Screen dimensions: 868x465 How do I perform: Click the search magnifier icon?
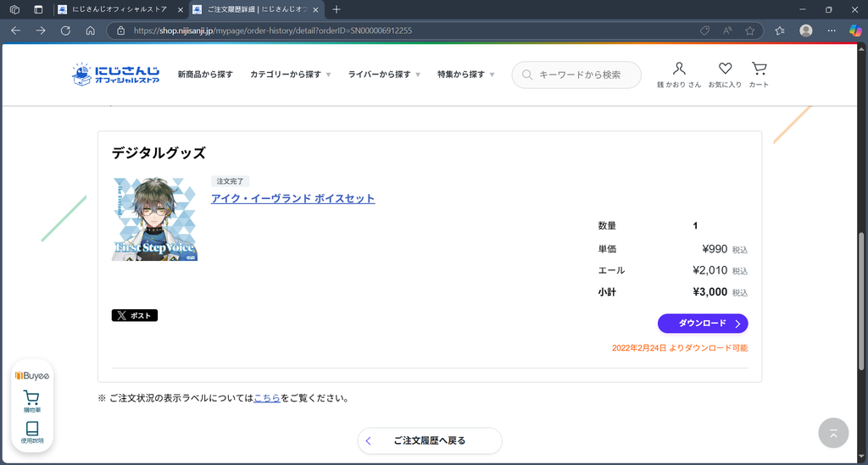[527, 75]
